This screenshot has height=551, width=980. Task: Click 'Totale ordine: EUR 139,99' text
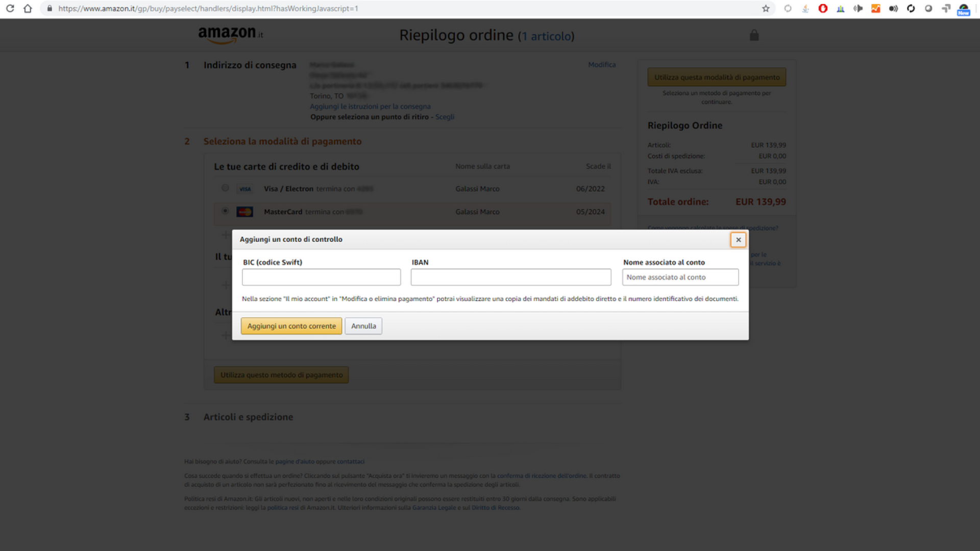717,202
